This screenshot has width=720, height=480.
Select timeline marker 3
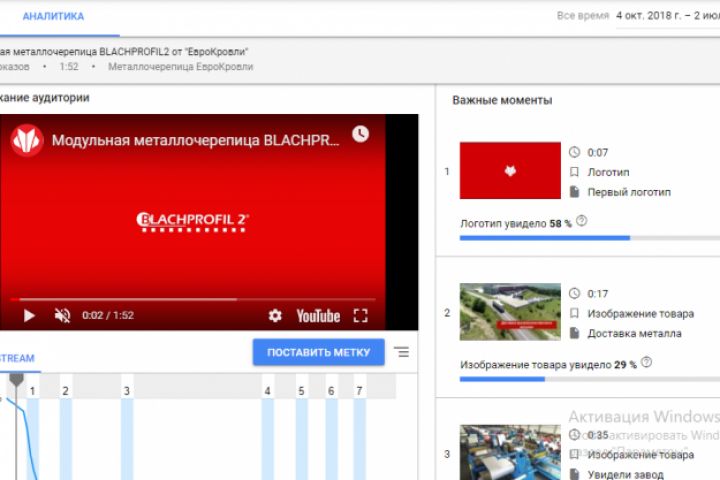(x=127, y=391)
